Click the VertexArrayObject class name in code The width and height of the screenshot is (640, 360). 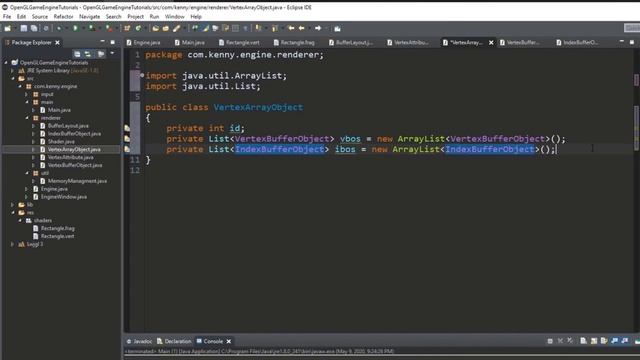pyautogui.click(x=258, y=107)
